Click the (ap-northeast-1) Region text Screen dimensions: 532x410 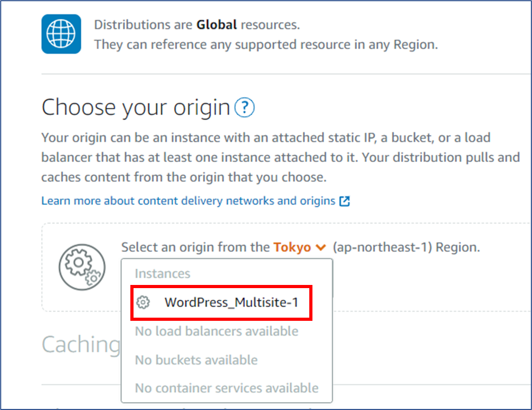(x=406, y=247)
